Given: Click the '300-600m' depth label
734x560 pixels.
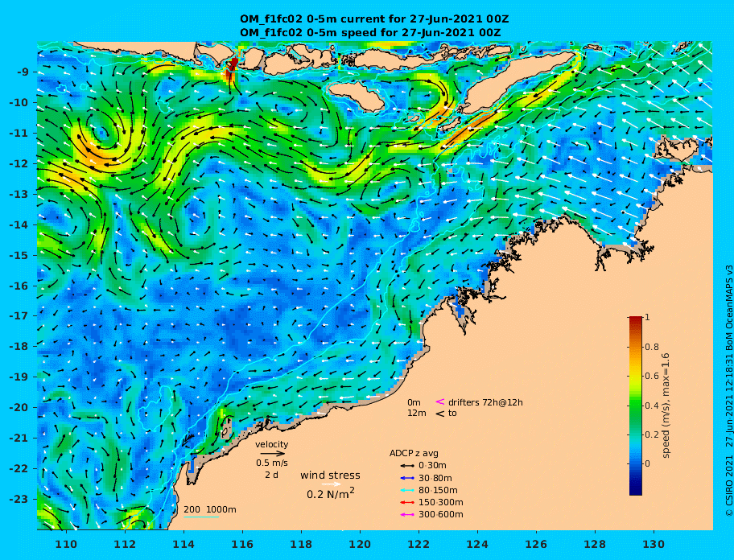Looking at the screenshot, I should pyautogui.click(x=441, y=515).
